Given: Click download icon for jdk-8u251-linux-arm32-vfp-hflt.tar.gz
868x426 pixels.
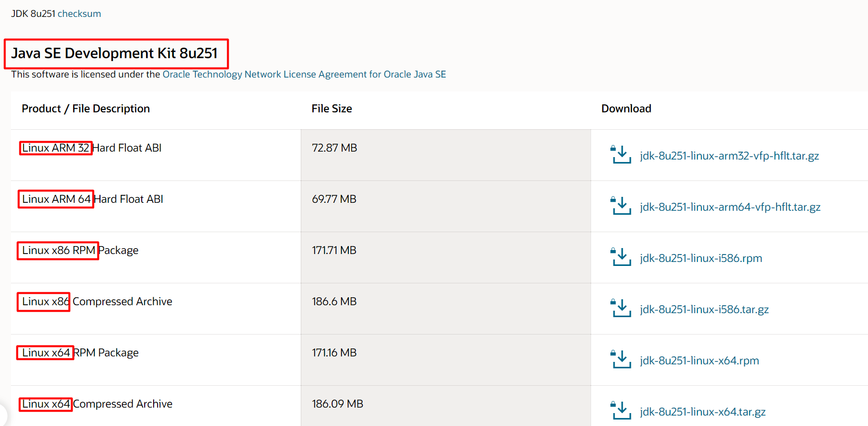Looking at the screenshot, I should click(x=620, y=155).
